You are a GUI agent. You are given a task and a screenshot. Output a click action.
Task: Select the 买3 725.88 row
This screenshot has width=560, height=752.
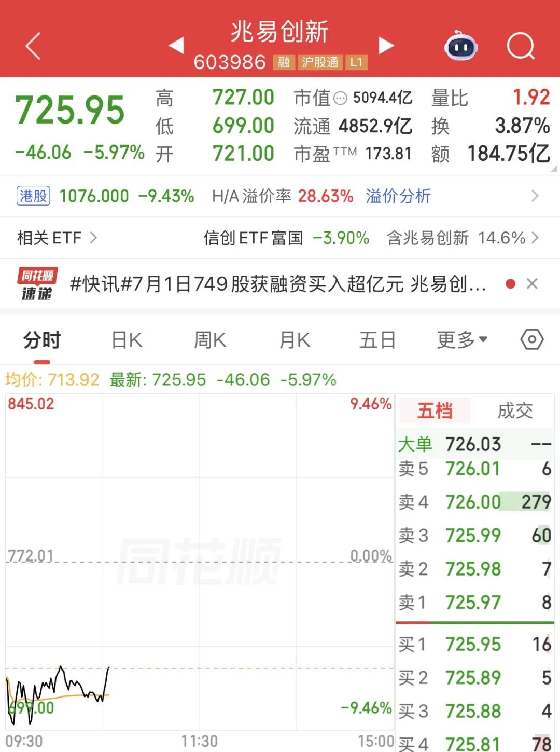[x=475, y=710]
